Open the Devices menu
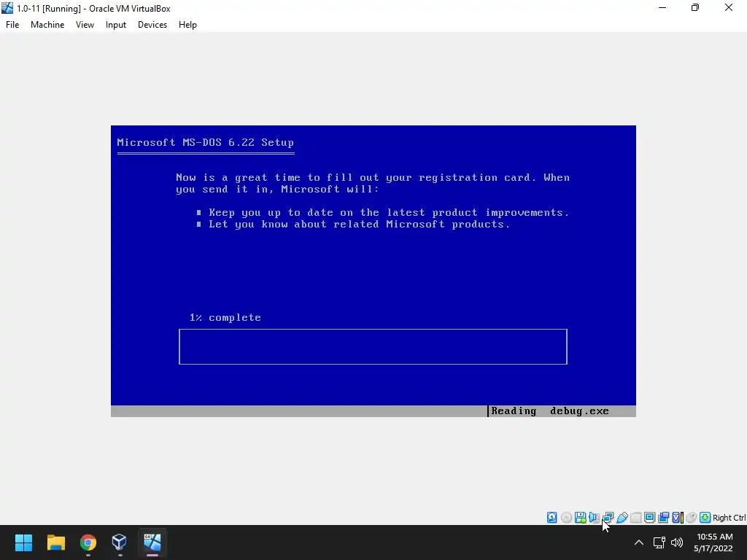Image resolution: width=747 pixels, height=560 pixels. coord(152,25)
